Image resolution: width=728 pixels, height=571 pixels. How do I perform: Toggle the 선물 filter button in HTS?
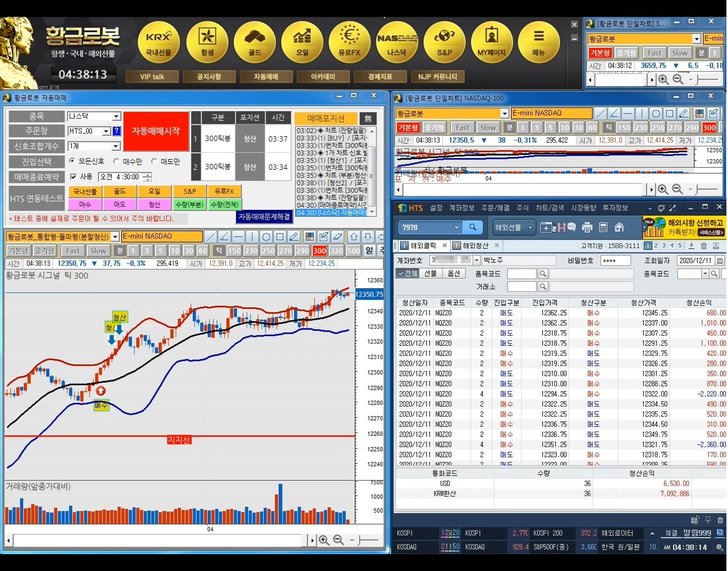coord(431,273)
